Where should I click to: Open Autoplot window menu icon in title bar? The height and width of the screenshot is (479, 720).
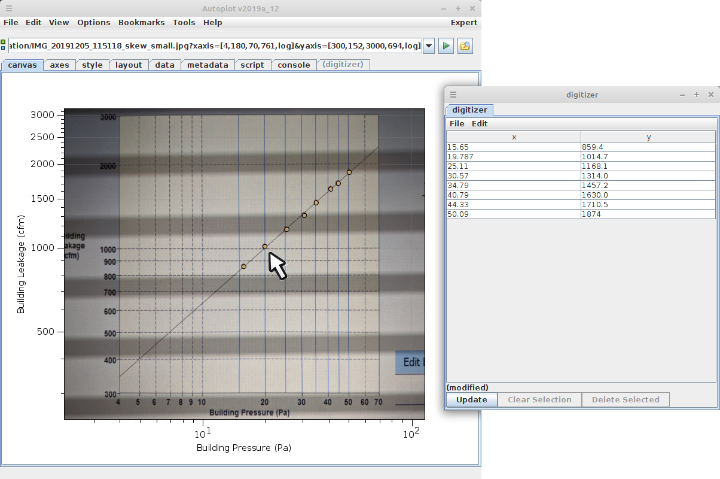point(9,8)
